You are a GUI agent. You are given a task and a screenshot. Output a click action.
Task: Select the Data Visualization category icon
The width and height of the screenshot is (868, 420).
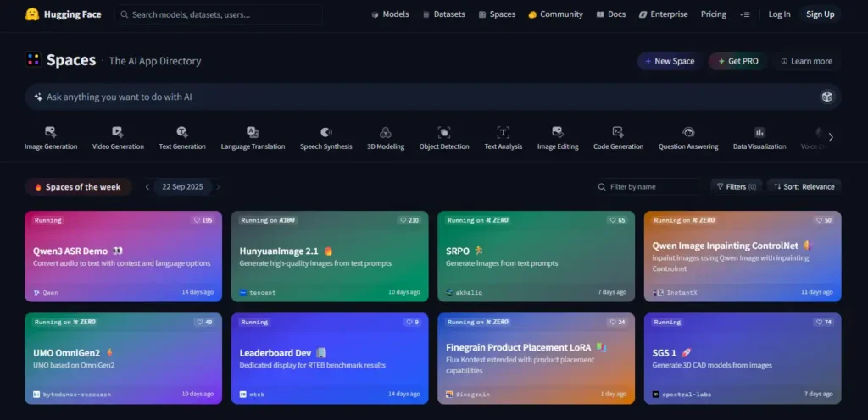(x=759, y=132)
